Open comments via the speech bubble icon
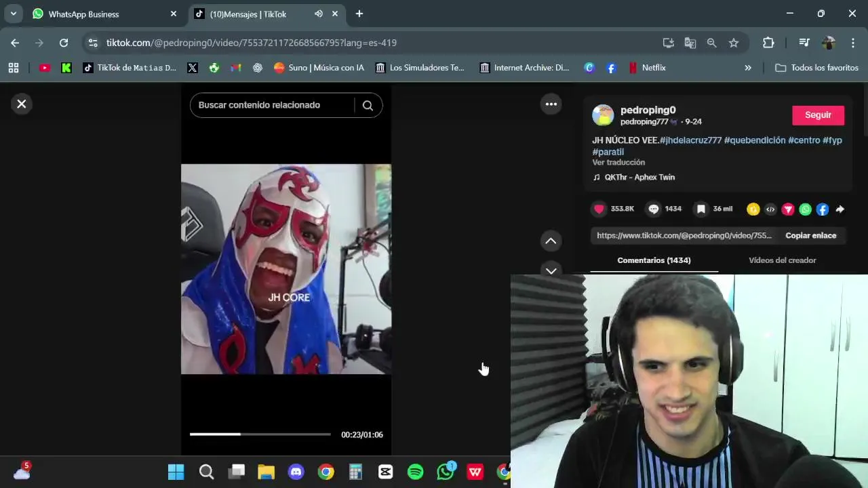 point(654,209)
